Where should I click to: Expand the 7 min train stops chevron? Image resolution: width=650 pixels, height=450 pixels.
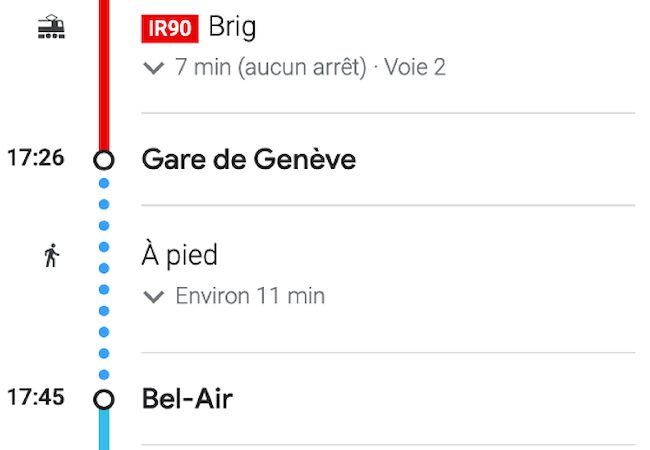153,68
